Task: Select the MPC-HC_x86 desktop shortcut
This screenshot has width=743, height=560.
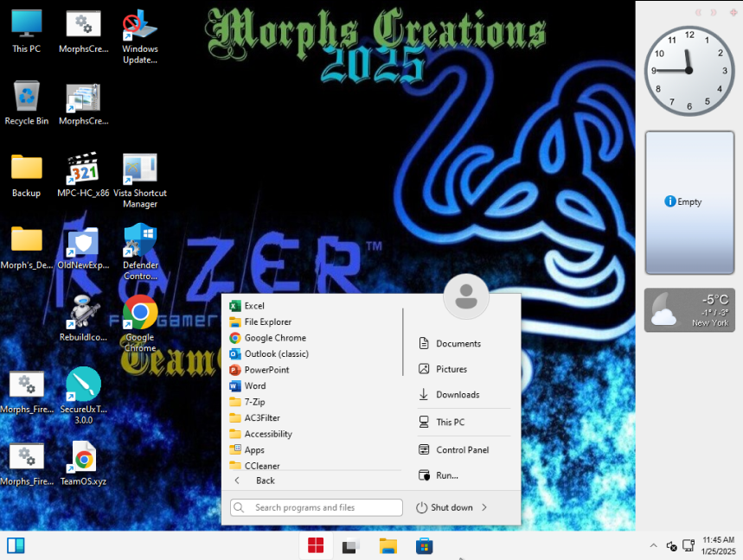Action: [x=83, y=175]
